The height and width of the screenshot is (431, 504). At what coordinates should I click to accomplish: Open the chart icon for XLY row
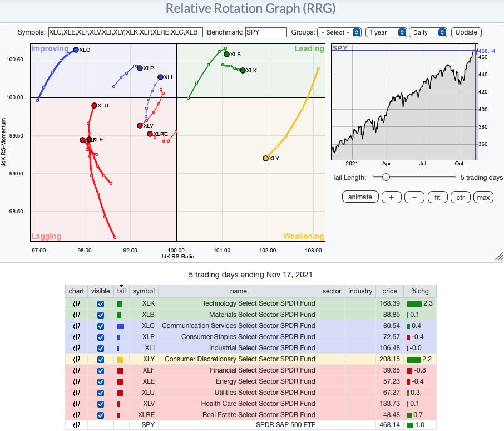[76, 359]
